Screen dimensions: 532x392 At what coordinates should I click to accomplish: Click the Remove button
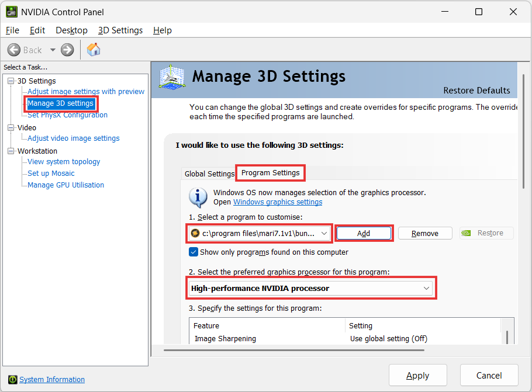(x=425, y=233)
